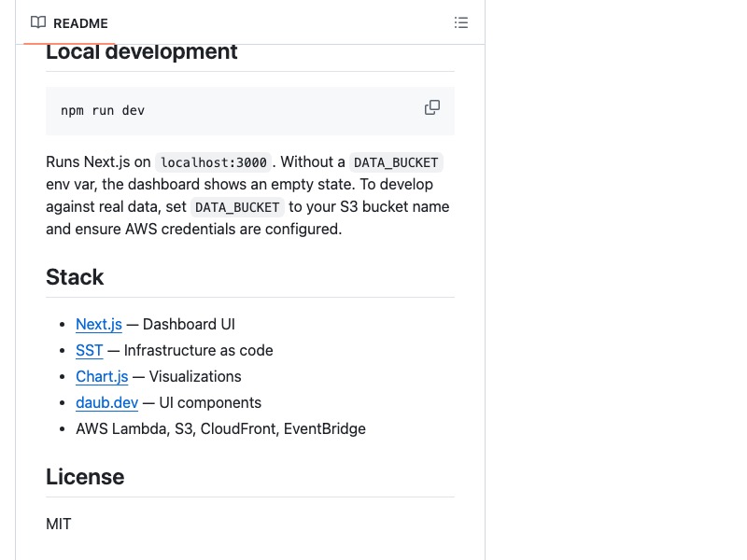
Task: Click the Stack heading
Action: point(75,277)
